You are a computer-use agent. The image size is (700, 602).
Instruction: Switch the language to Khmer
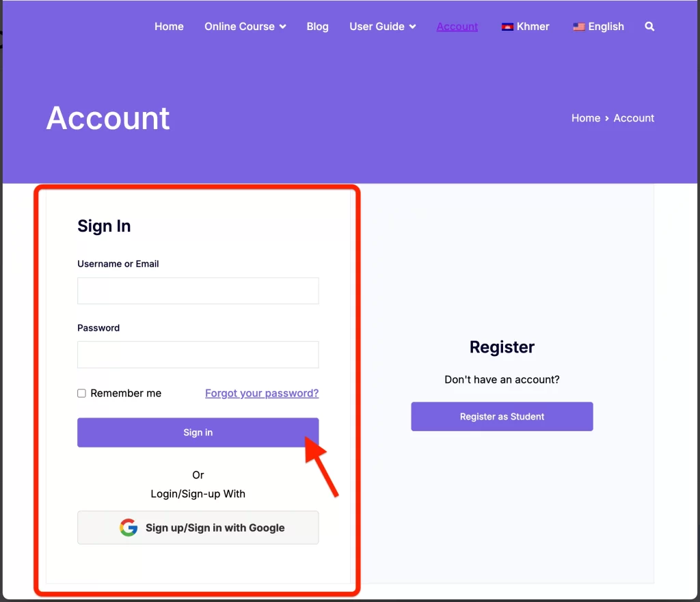(526, 27)
